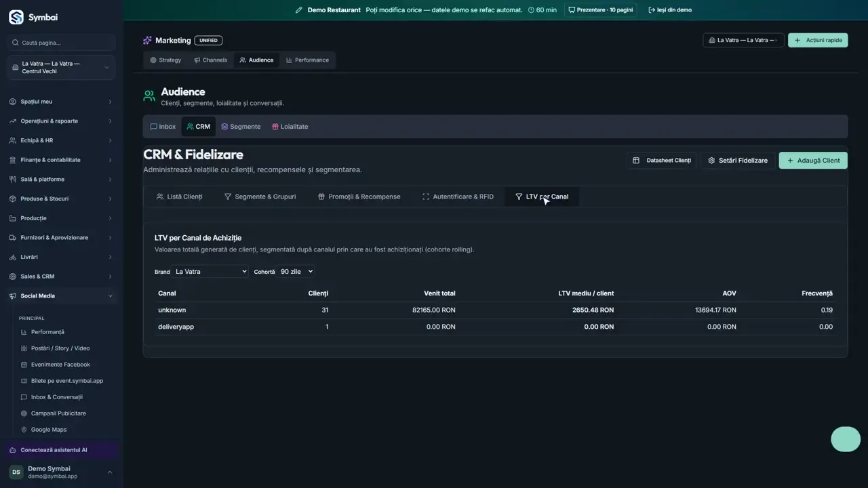This screenshot has height=488, width=868.
Task: Click the Postări / Story / Video icon
Action: (x=24, y=348)
